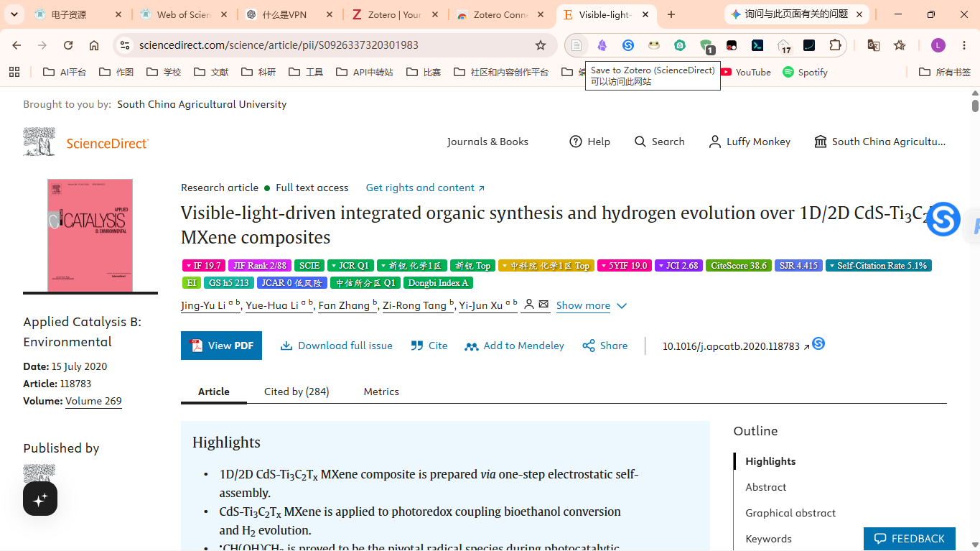Open the FEEDBACK button
The image size is (980, 551).
pos(910,539)
